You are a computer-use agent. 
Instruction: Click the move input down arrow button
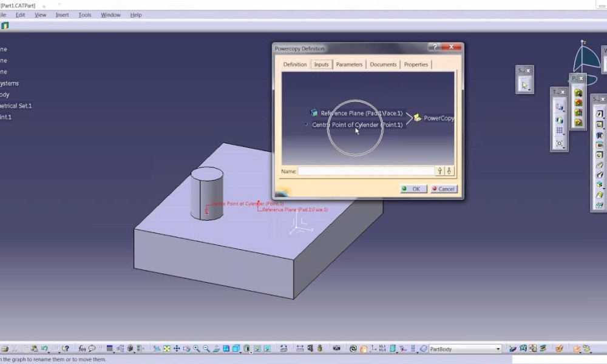tap(449, 171)
